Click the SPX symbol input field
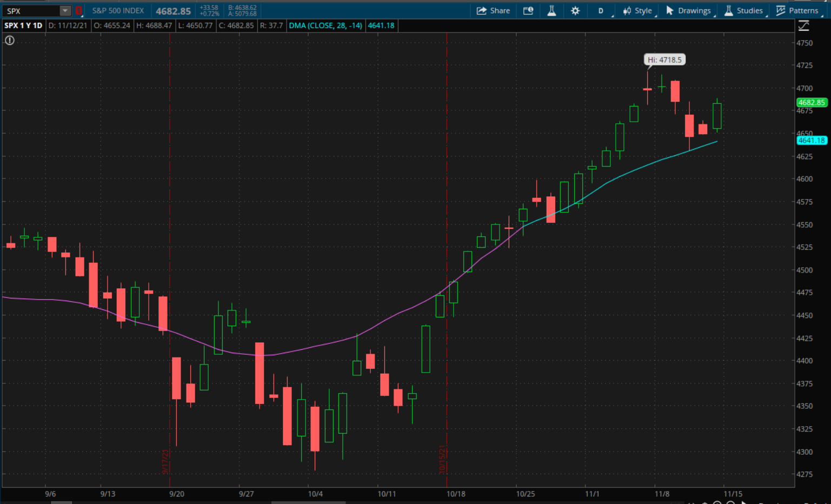This screenshot has width=831, height=504. 31,11
